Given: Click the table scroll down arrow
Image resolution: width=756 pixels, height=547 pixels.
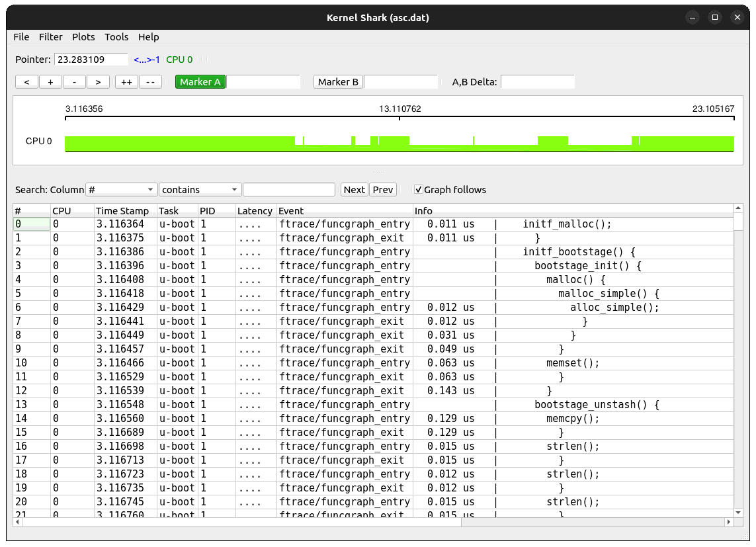Looking at the screenshot, I should click(x=738, y=512).
